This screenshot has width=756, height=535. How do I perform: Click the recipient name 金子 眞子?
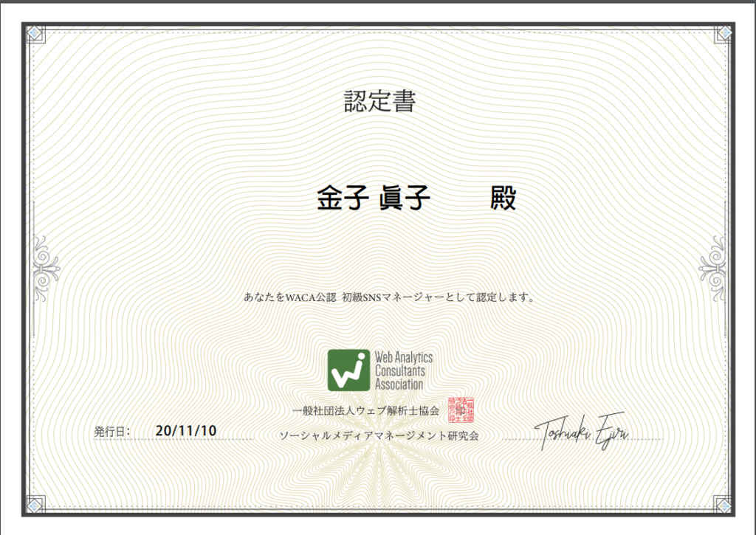click(373, 198)
